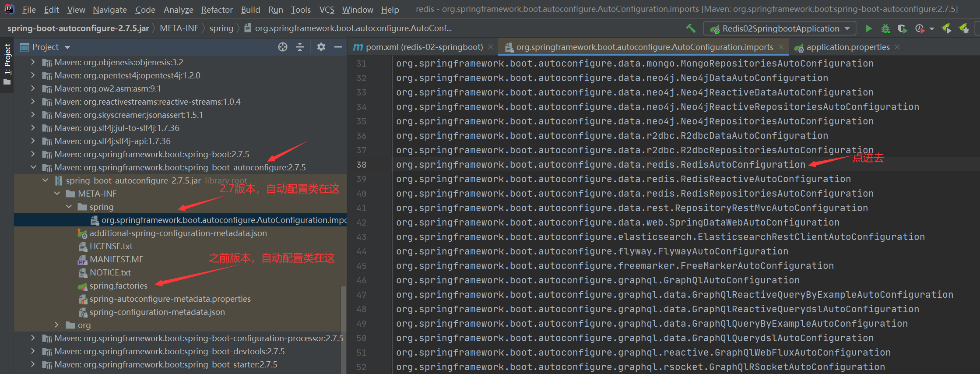The image size is (980, 374).
Task: Start debugging with the bug icon
Action: tap(885, 28)
